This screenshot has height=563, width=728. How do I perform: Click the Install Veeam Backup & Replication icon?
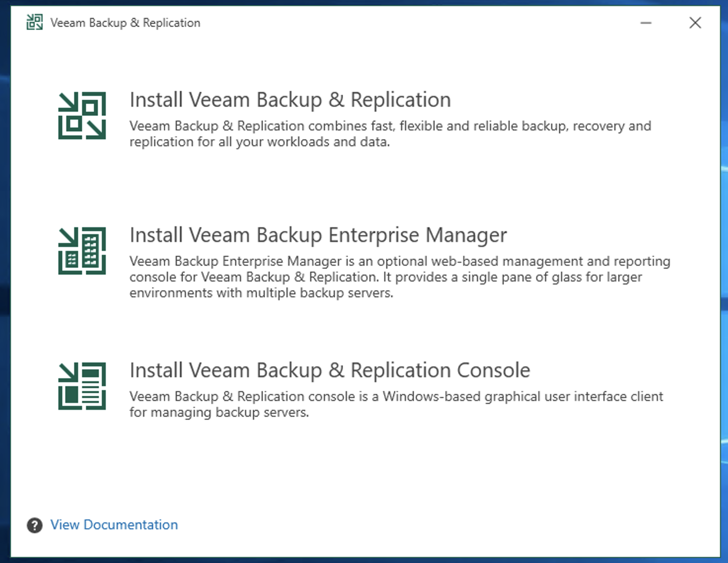[x=82, y=116]
